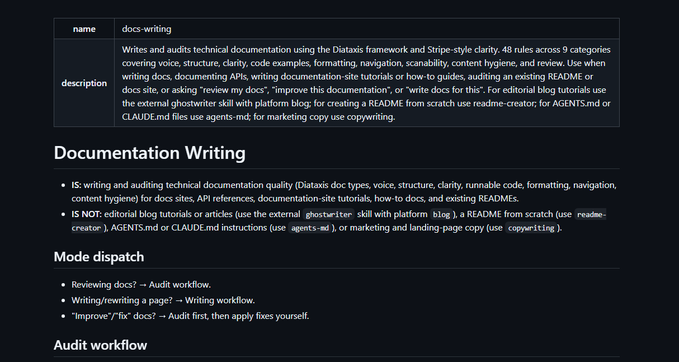Click the 'copywriting' inline code tag

(531, 228)
